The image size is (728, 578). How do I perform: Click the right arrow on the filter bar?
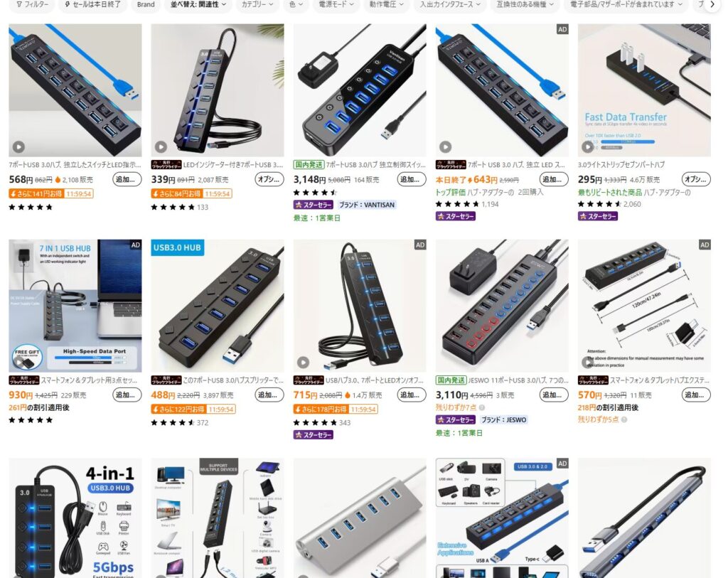712,5
